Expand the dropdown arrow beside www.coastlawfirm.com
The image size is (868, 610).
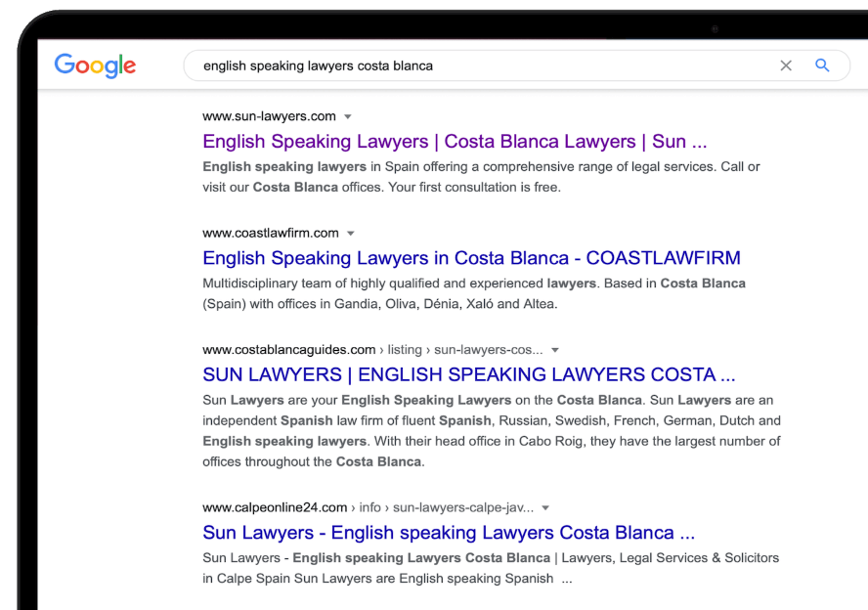tap(350, 234)
